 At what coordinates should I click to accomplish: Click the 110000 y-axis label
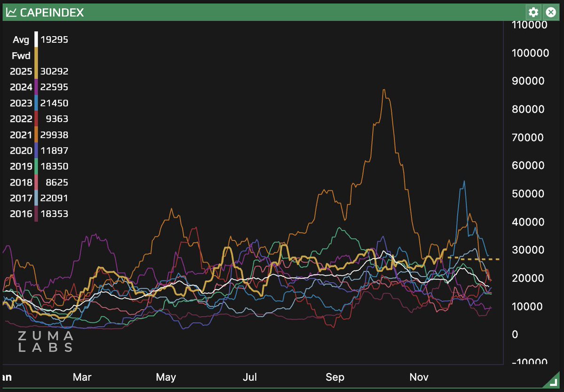[529, 25]
